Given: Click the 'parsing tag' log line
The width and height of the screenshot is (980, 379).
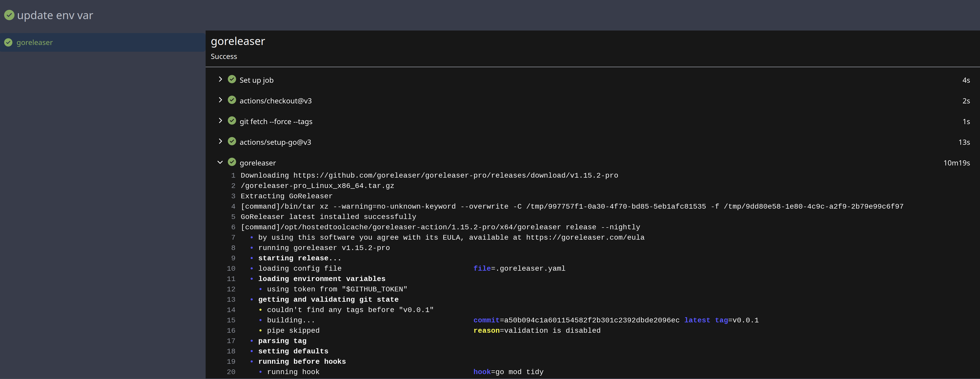Looking at the screenshot, I should (x=282, y=341).
